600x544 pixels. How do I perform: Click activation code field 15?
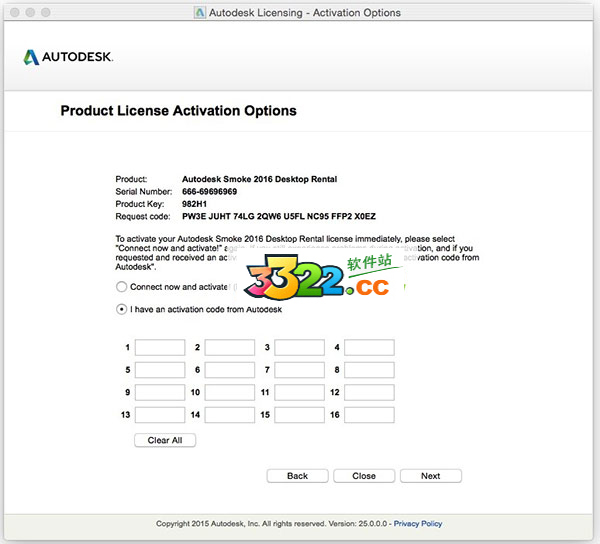pyautogui.click(x=300, y=415)
